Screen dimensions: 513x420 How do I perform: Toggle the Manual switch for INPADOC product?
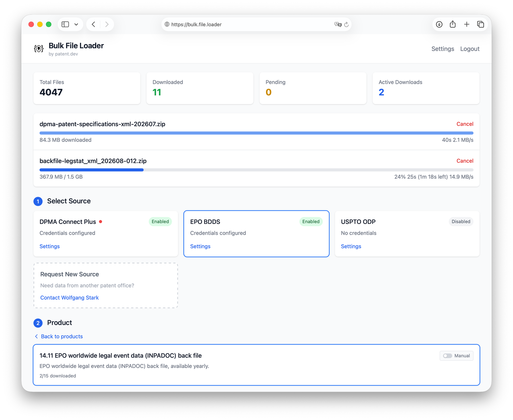(x=448, y=356)
